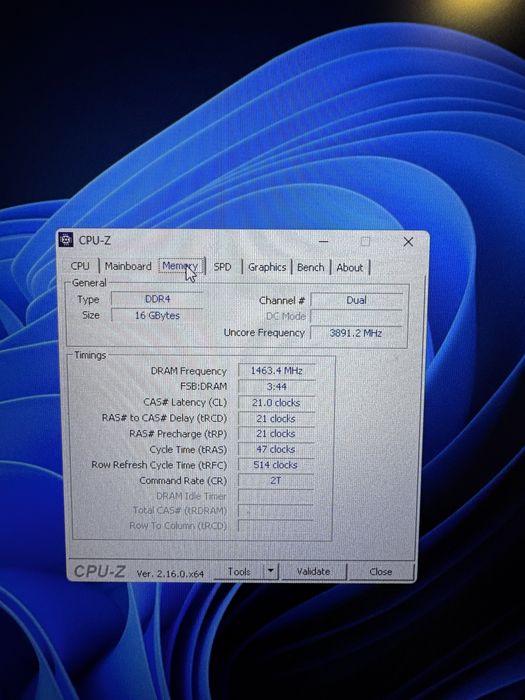525x700 pixels.
Task: Switch to the Graphics tab
Action: click(x=267, y=267)
